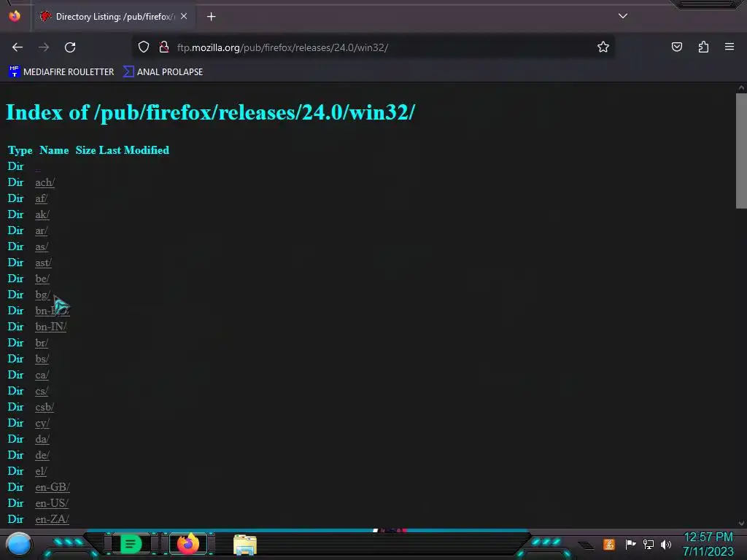The image size is (747, 560).
Task: Click the scrollbar down arrow
Action: [x=741, y=524]
